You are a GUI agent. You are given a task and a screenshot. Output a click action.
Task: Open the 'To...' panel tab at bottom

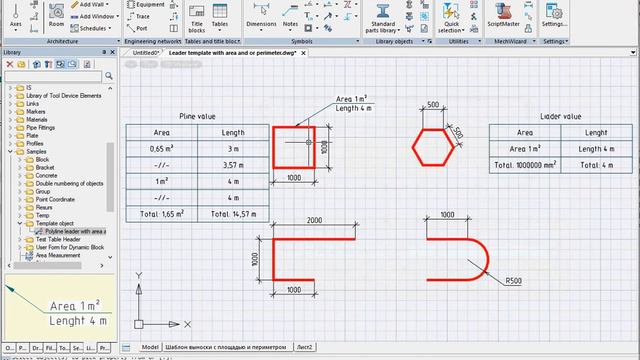click(64, 348)
